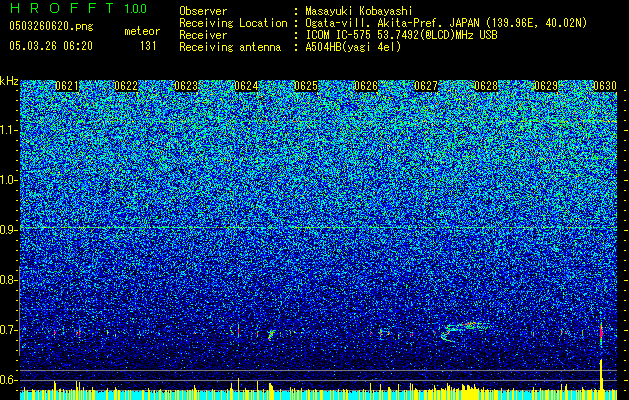Click the 0.8 kHz axis label
The height and width of the screenshot is (400, 629).
click(x=8, y=280)
